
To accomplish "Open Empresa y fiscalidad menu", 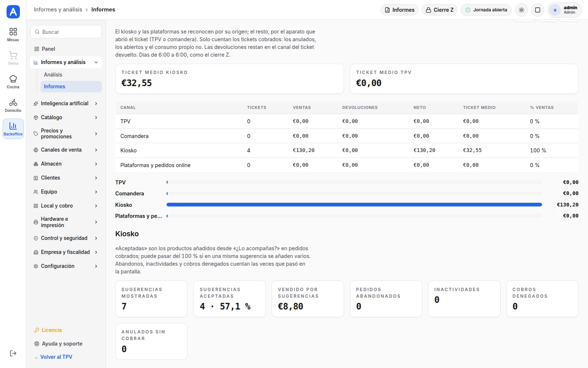I will tap(66, 252).
